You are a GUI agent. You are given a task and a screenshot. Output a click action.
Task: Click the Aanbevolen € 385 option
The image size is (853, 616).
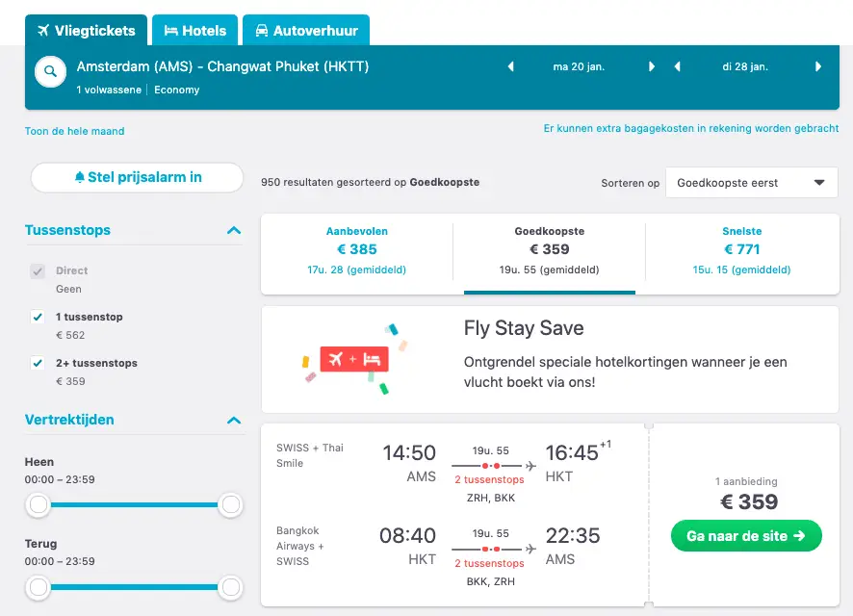(357, 250)
